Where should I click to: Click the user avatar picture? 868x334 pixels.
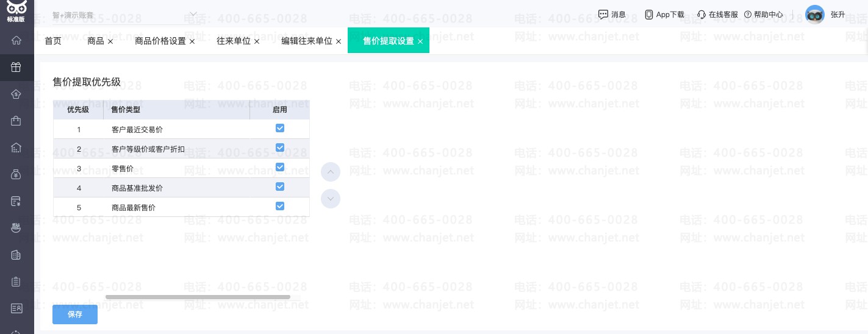[815, 14]
